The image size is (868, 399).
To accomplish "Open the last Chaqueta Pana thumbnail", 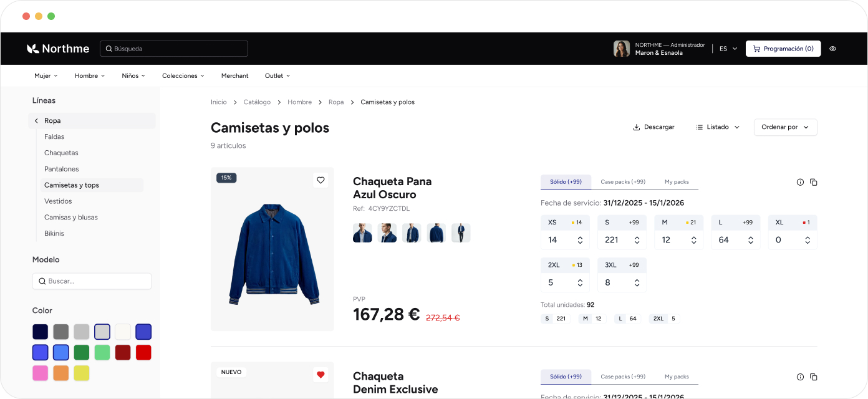I will (461, 233).
